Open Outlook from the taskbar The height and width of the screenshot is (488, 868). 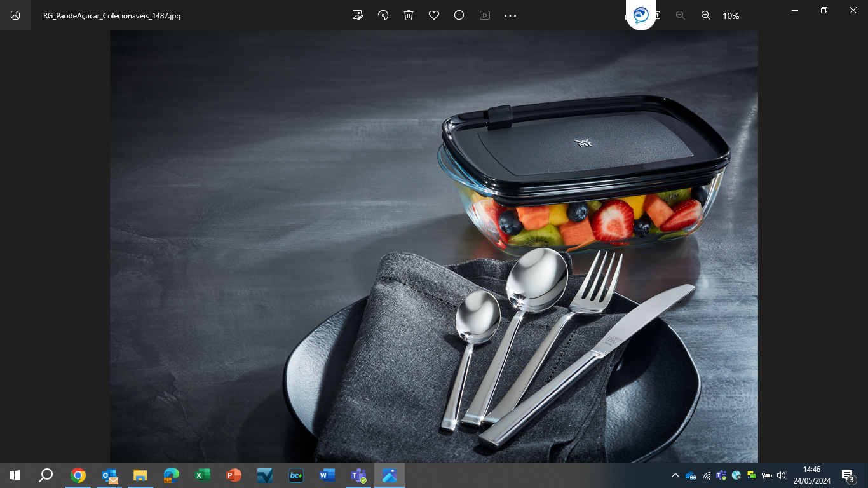(109, 475)
